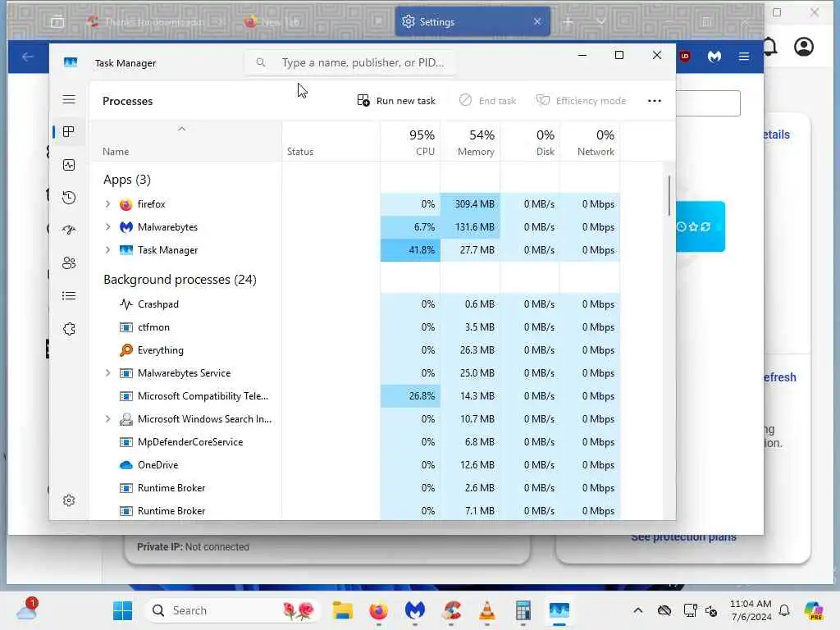The image size is (840, 630).
Task: Expand Microsoft Windows Search Indexer row
Action: coord(107,419)
